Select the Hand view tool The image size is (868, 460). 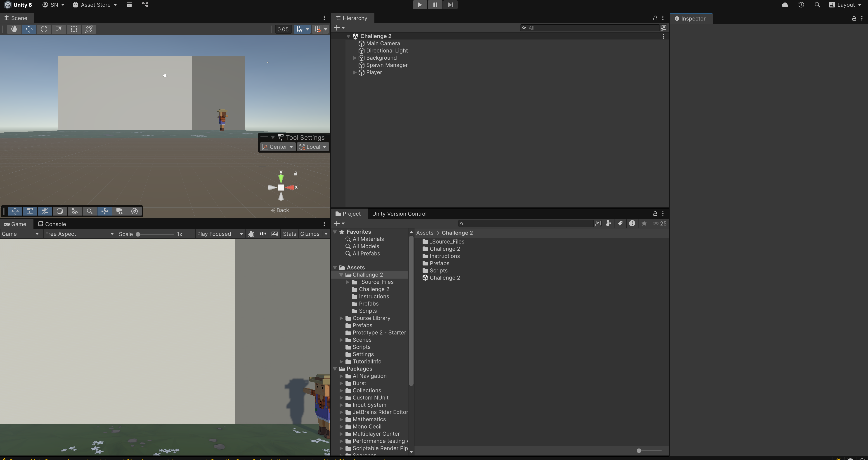[x=14, y=29]
